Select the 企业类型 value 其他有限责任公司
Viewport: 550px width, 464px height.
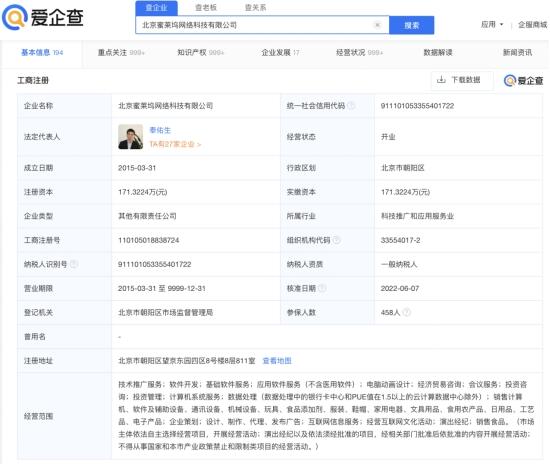pyautogui.click(x=147, y=216)
